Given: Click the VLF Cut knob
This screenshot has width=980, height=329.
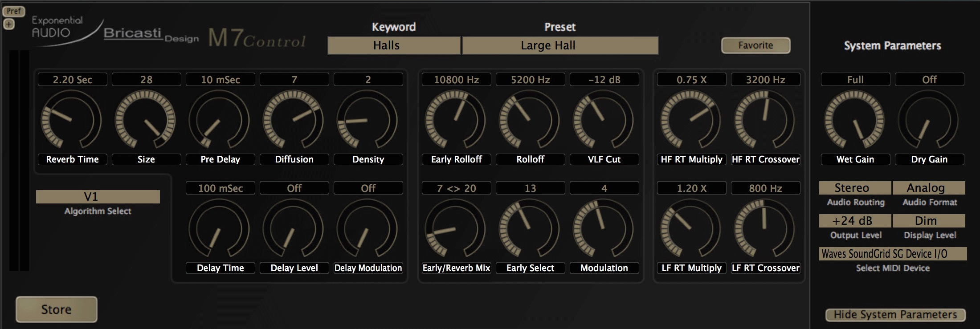Looking at the screenshot, I should [x=603, y=120].
